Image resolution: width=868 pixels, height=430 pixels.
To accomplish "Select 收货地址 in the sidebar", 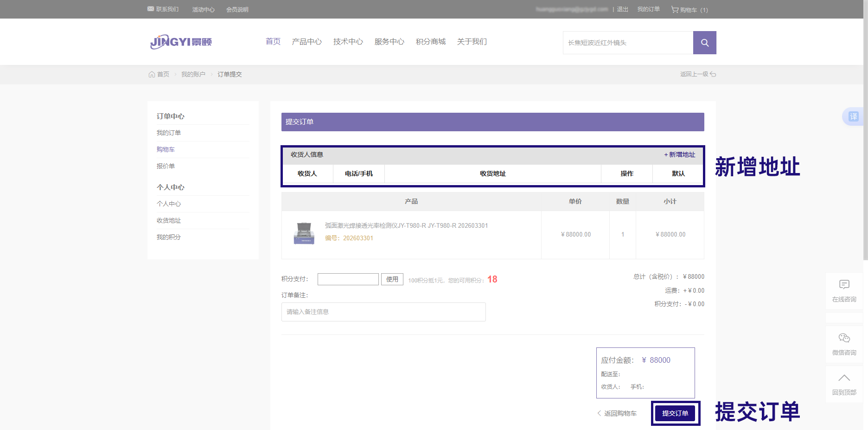I will (169, 221).
